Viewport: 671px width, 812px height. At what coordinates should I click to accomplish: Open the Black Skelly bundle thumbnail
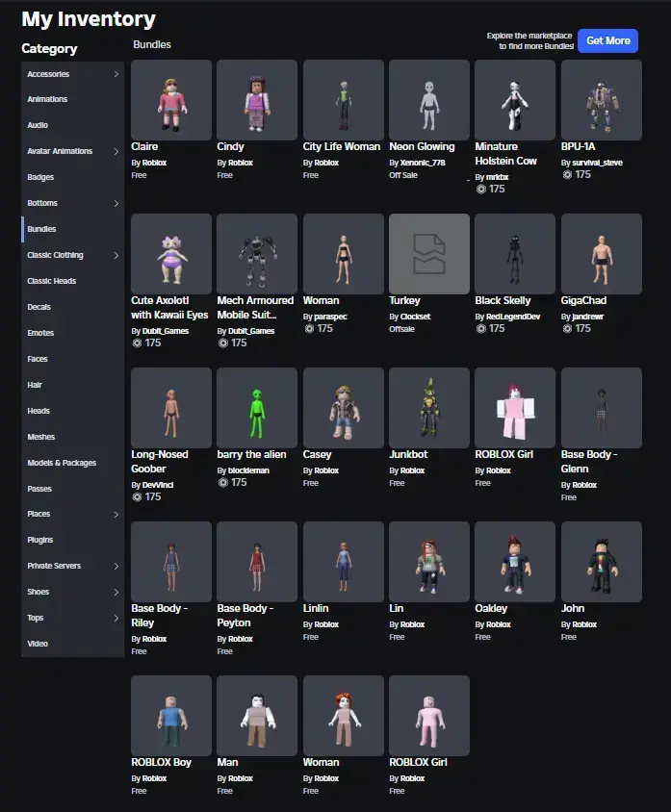515,254
